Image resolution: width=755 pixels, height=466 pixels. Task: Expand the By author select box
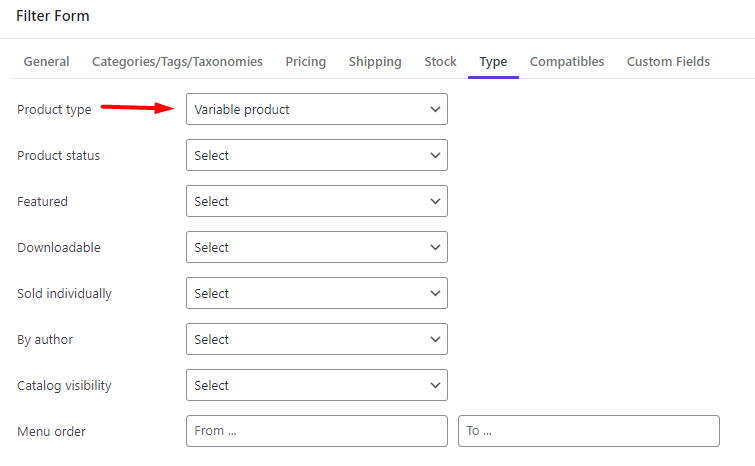[x=317, y=339]
